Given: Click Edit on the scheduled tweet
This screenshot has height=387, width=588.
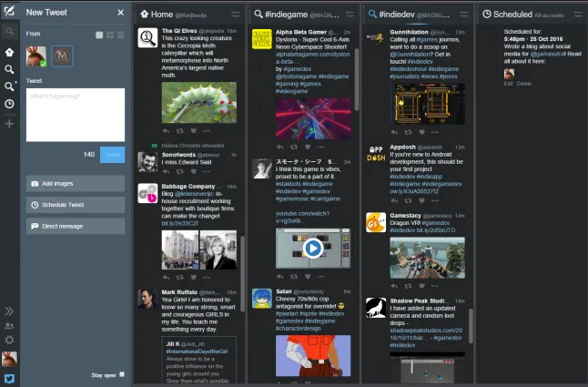Looking at the screenshot, I should (x=509, y=83).
